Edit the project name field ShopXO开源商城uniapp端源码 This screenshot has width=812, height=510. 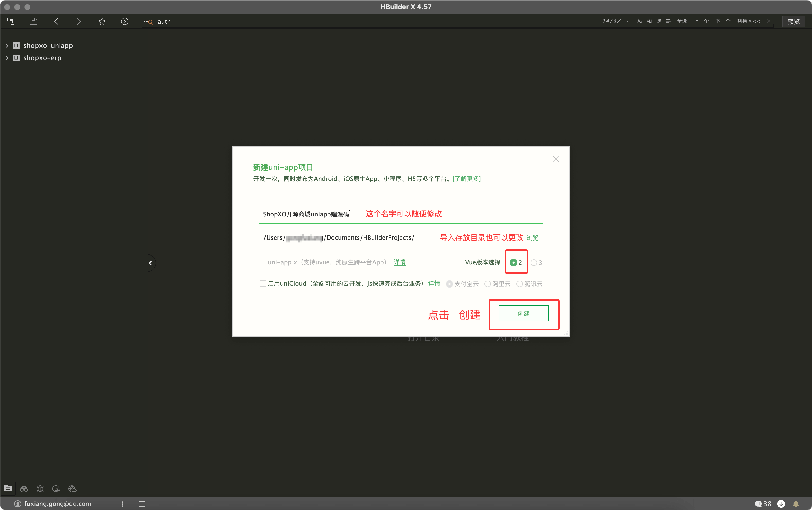point(400,214)
